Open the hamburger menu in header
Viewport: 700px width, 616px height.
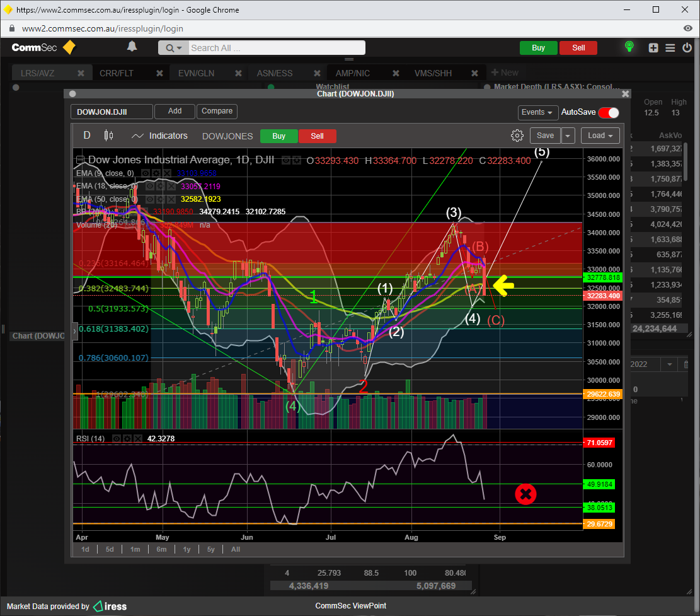pyautogui.click(x=670, y=48)
